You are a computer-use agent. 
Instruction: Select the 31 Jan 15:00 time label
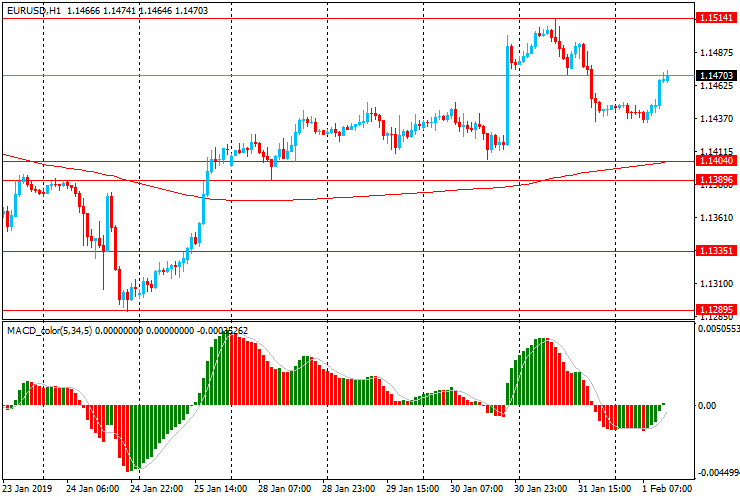pyautogui.click(x=606, y=490)
